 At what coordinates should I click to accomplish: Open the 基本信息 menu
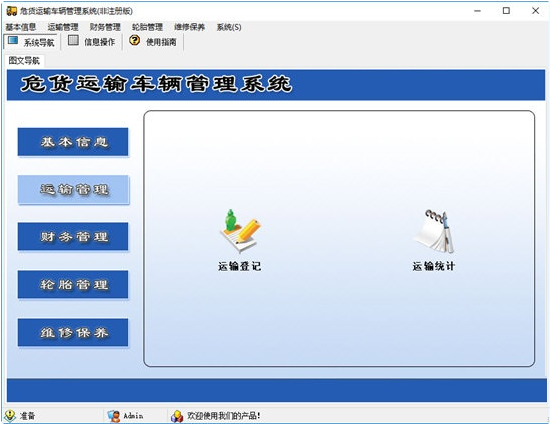tap(21, 27)
